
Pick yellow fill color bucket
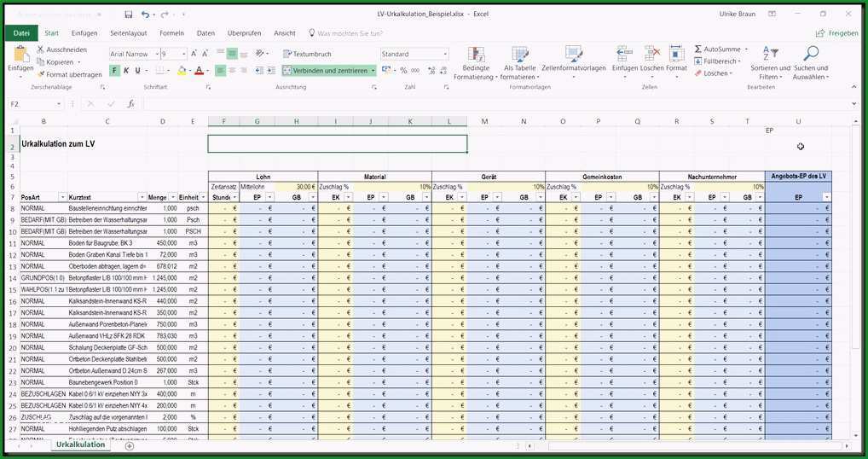[182, 70]
